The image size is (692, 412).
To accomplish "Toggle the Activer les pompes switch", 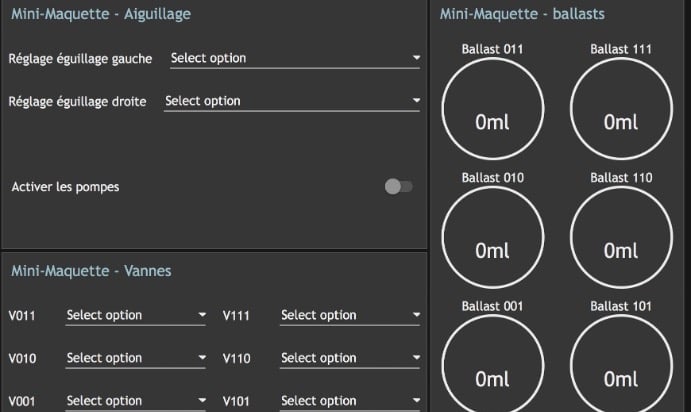I will [398, 187].
